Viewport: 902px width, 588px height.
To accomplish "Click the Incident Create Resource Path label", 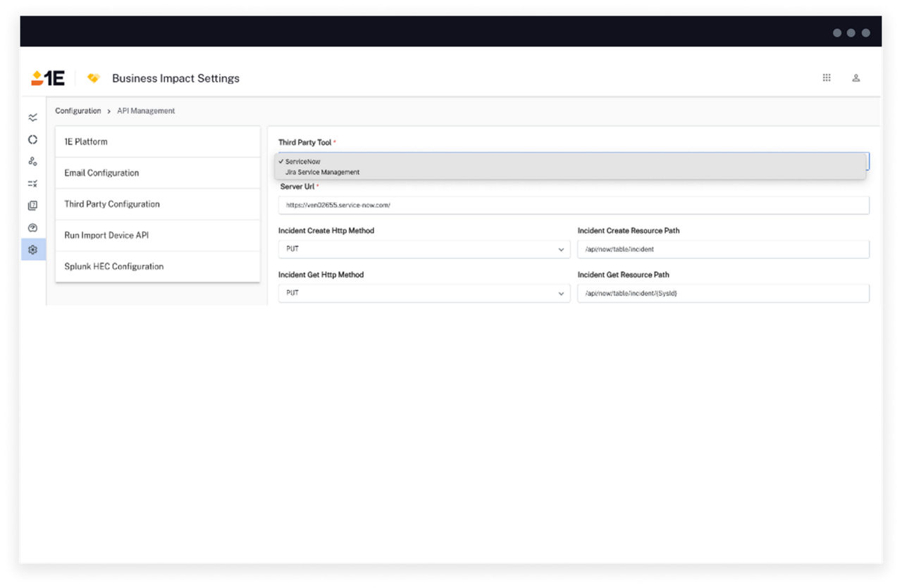I will click(629, 231).
